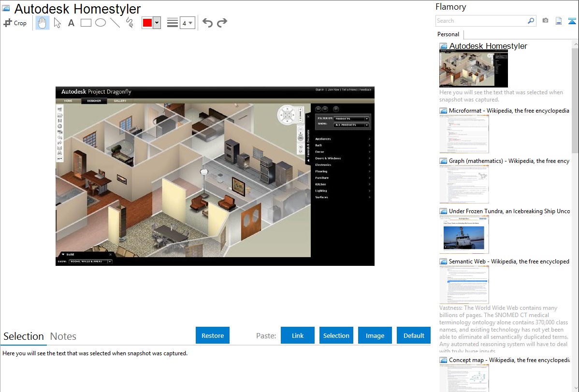Click the icebreaking ship thumbnail
The image size is (579, 392).
click(x=464, y=234)
